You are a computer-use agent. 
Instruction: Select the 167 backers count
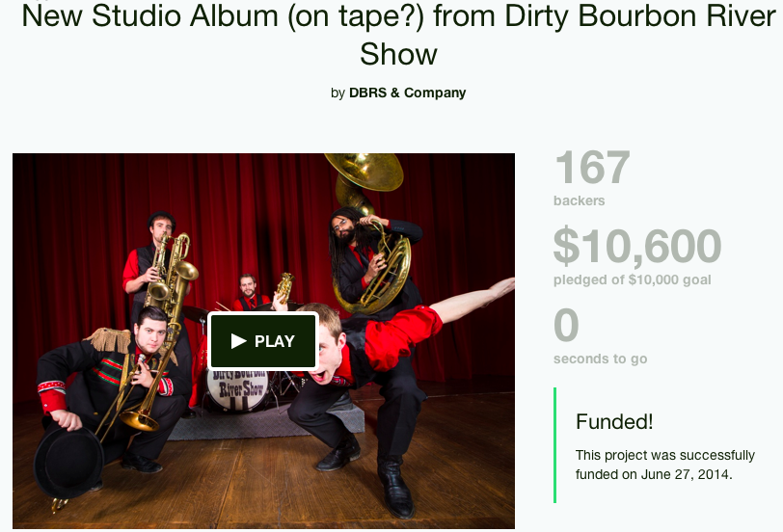(x=592, y=167)
